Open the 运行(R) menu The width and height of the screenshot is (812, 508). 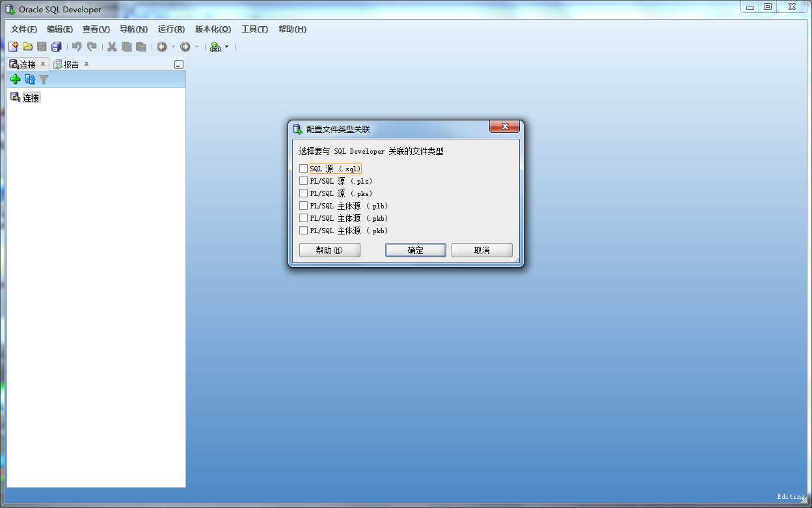171,29
